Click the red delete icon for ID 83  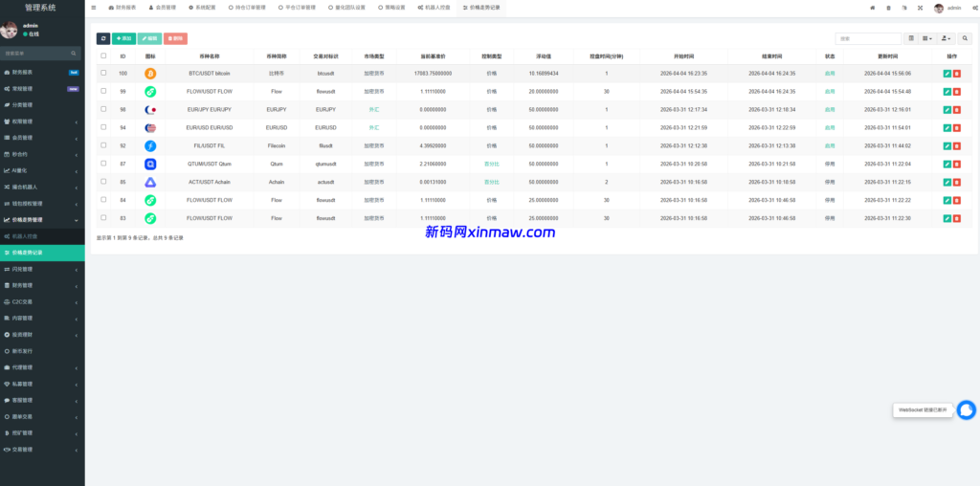[x=957, y=219]
